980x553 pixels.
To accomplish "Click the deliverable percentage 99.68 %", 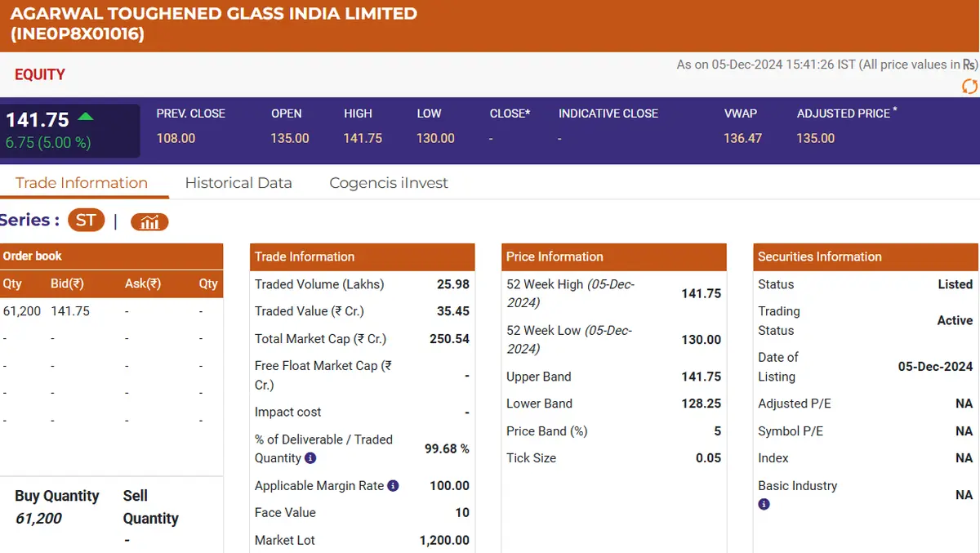I will [x=448, y=448].
